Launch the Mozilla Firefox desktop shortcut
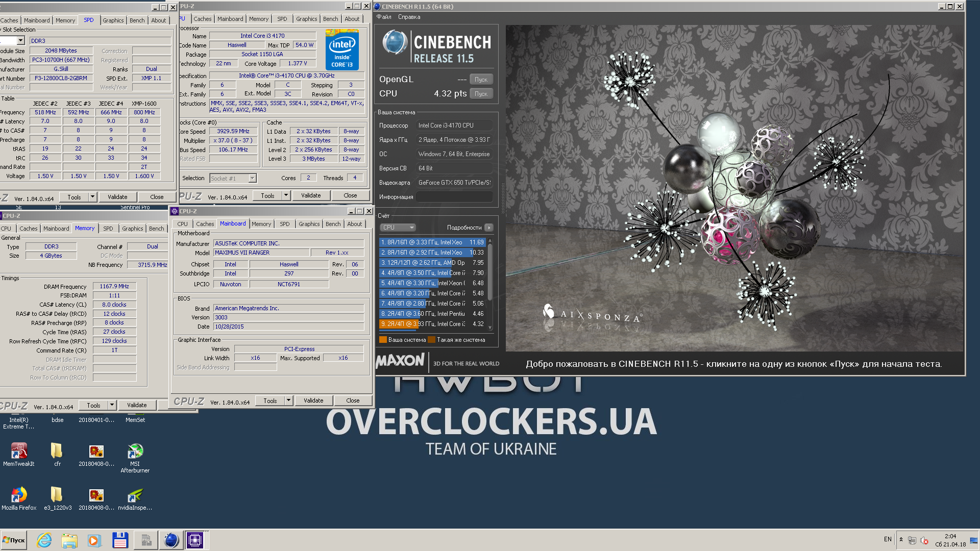980x551 pixels. (x=19, y=498)
